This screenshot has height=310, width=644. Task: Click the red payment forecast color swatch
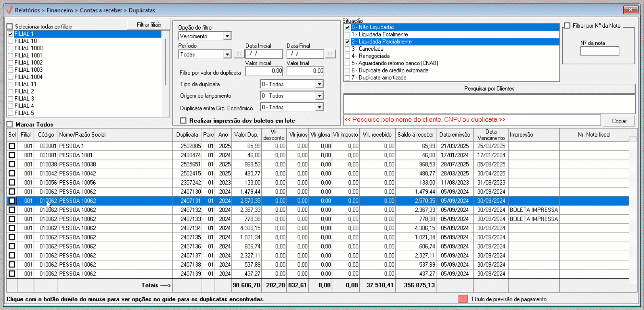pos(463,299)
